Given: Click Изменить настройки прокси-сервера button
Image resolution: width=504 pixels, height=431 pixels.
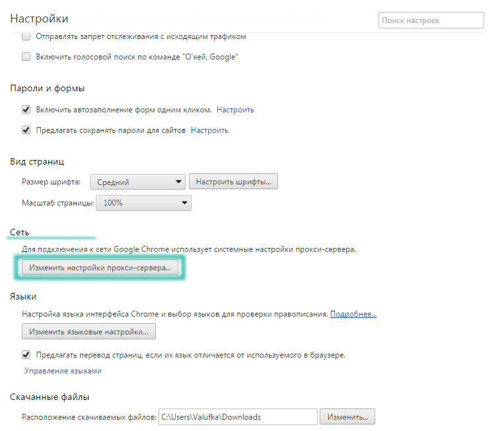Looking at the screenshot, I should coord(100,267).
